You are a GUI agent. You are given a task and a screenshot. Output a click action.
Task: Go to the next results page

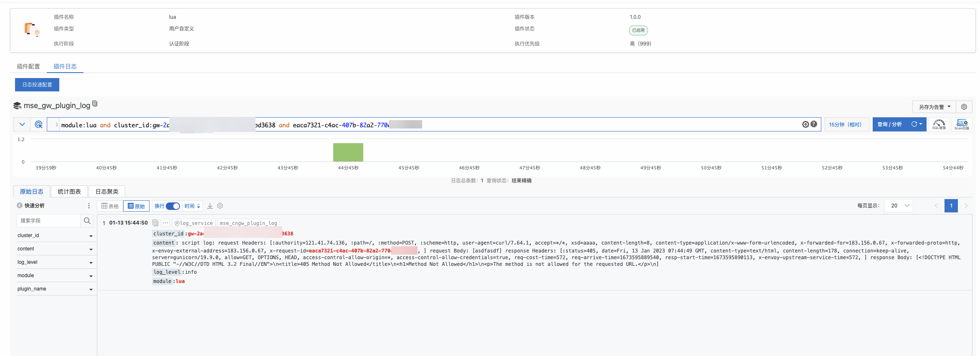coord(966,206)
